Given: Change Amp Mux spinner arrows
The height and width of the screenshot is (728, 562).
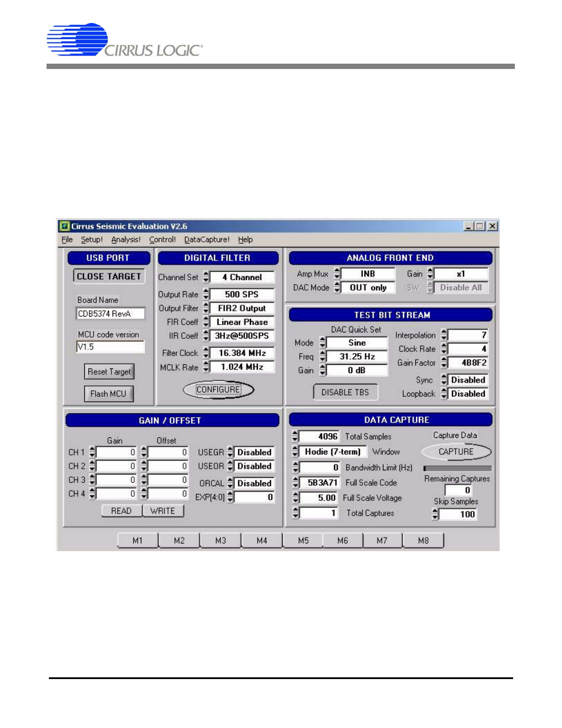Looking at the screenshot, I should [x=337, y=274].
